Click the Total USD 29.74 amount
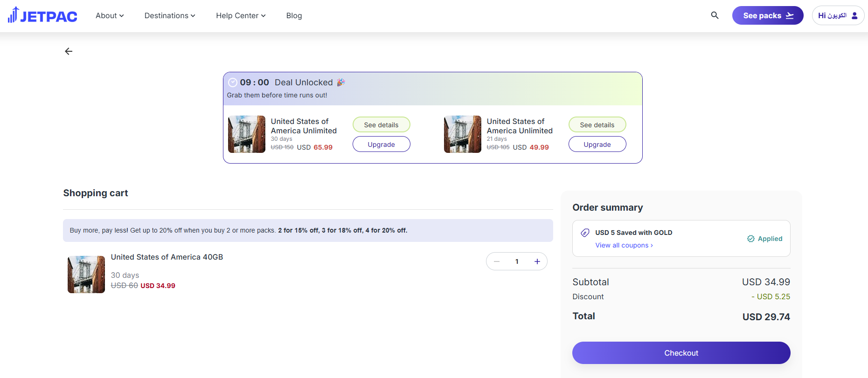868x378 pixels. click(766, 317)
